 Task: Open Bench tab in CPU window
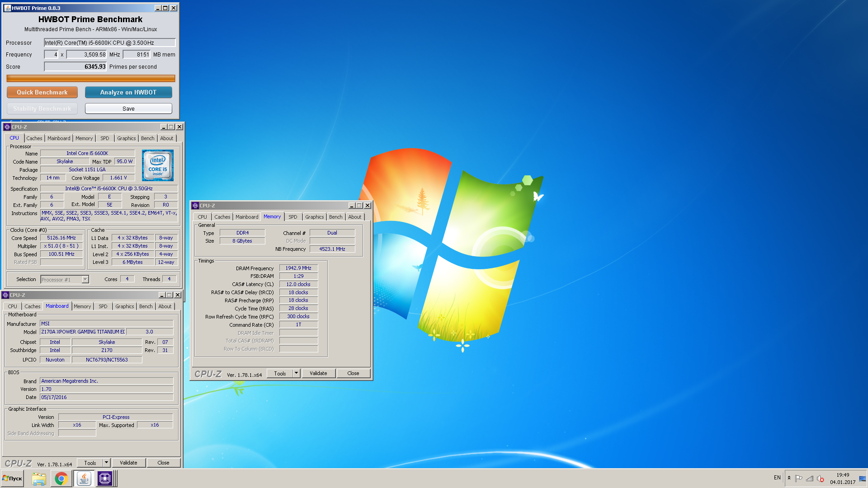pyautogui.click(x=148, y=138)
